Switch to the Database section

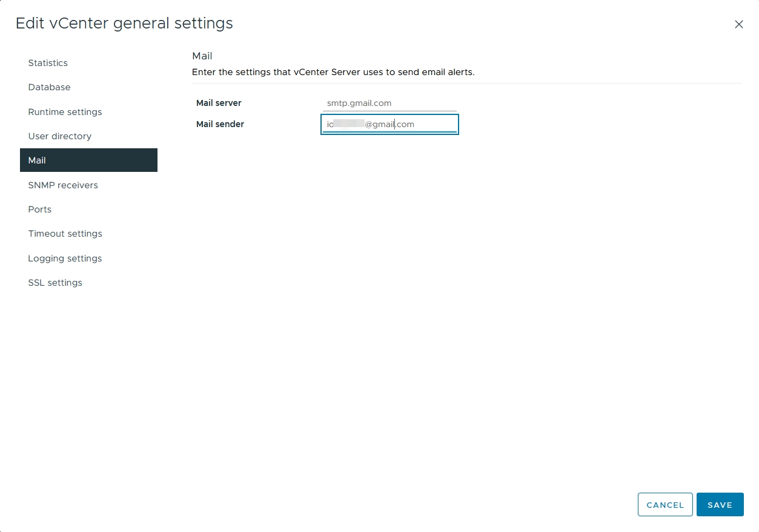tap(49, 87)
